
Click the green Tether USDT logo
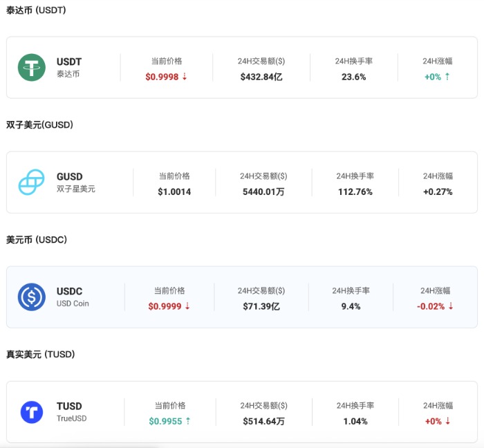coord(32,68)
